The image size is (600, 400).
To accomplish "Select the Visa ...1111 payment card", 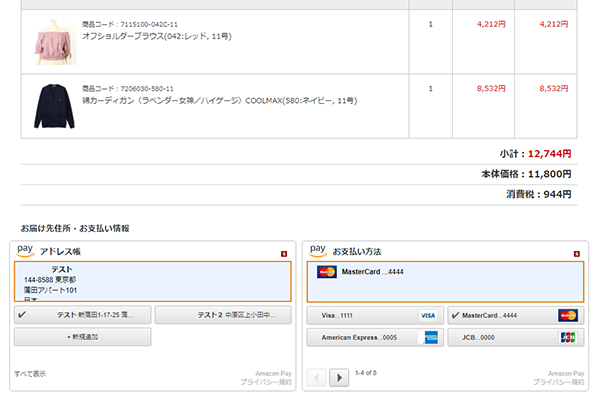I will [372, 315].
